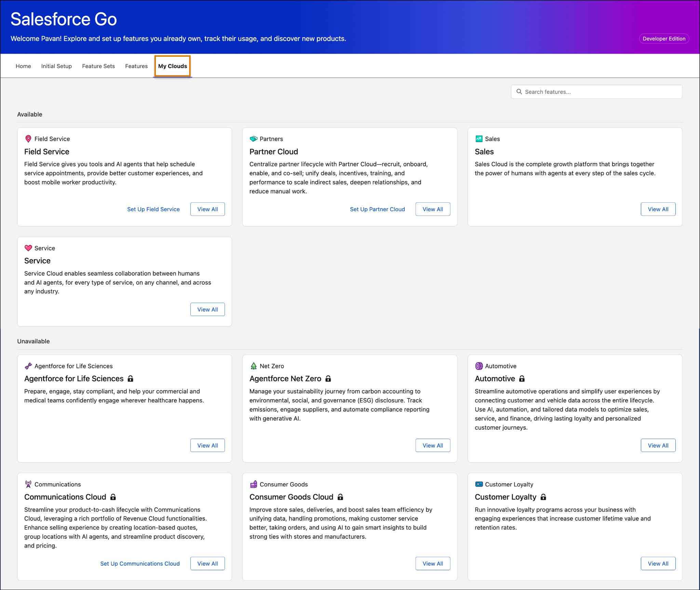This screenshot has width=700, height=590.
Task: Click lock icon beside Customer Loyalty title
Action: click(x=543, y=497)
